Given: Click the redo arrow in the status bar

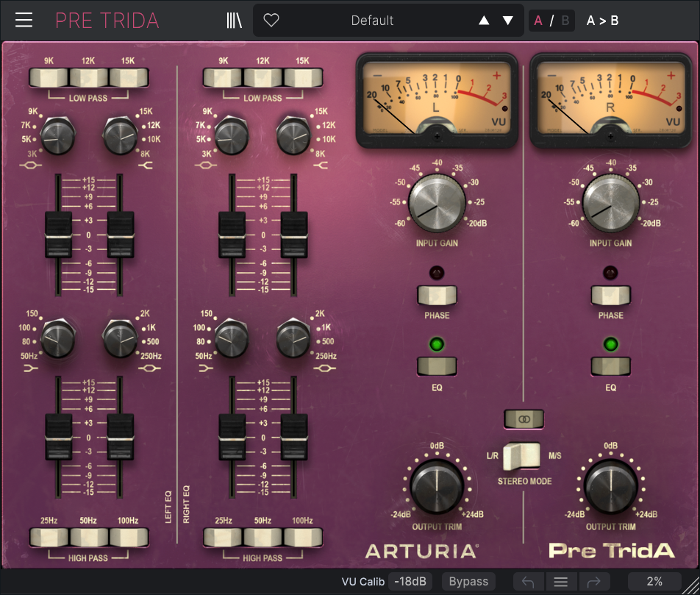Looking at the screenshot, I should pos(594,582).
